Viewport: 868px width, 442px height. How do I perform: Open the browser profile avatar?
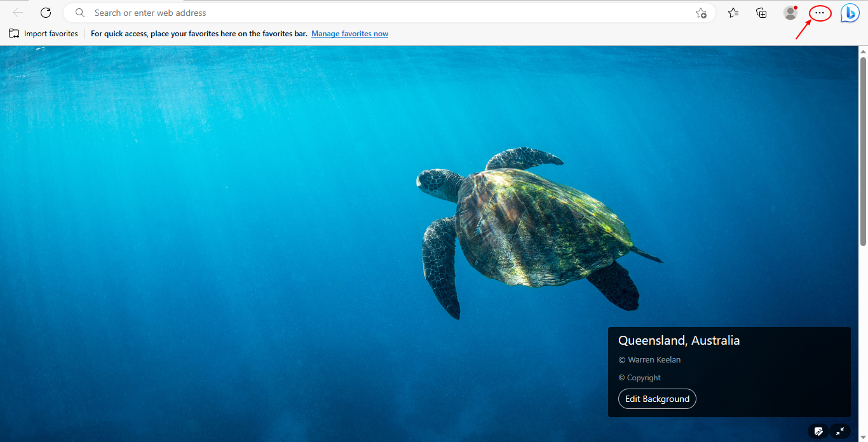[790, 13]
